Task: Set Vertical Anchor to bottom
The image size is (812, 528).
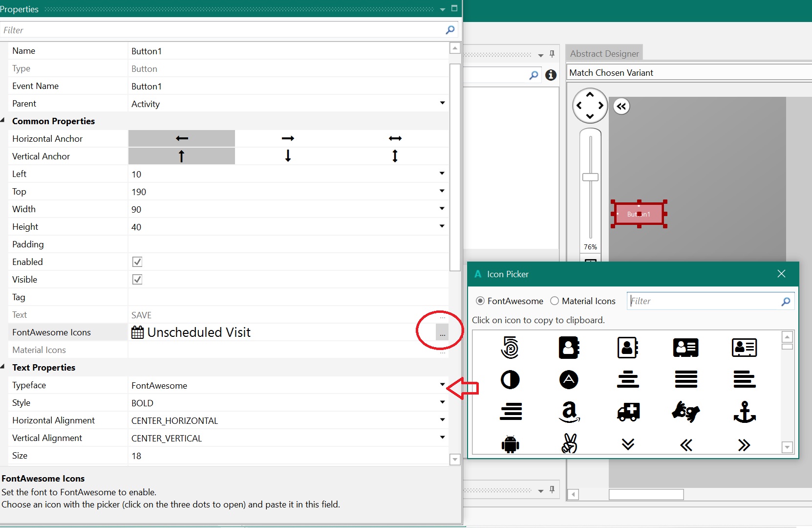Action: [288, 156]
